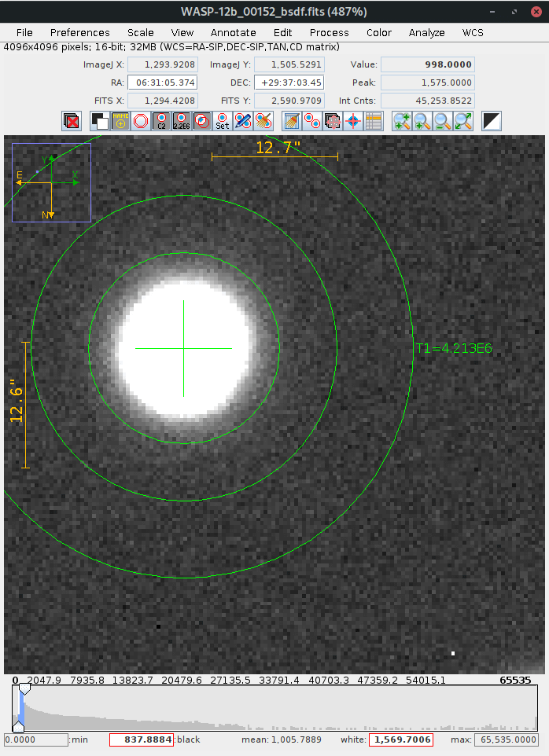
Task: Click the 12.7" horizontal scale bar label
Action: coord(278,148)
